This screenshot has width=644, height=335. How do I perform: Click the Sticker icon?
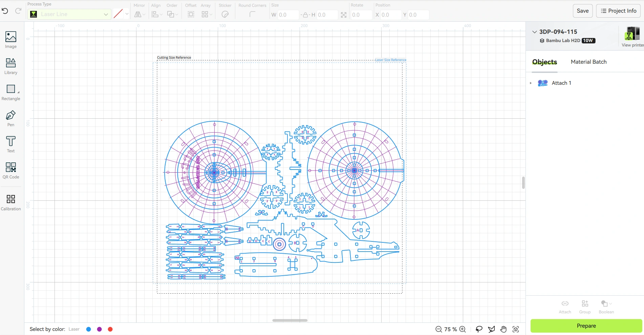[x=225, y=14]
